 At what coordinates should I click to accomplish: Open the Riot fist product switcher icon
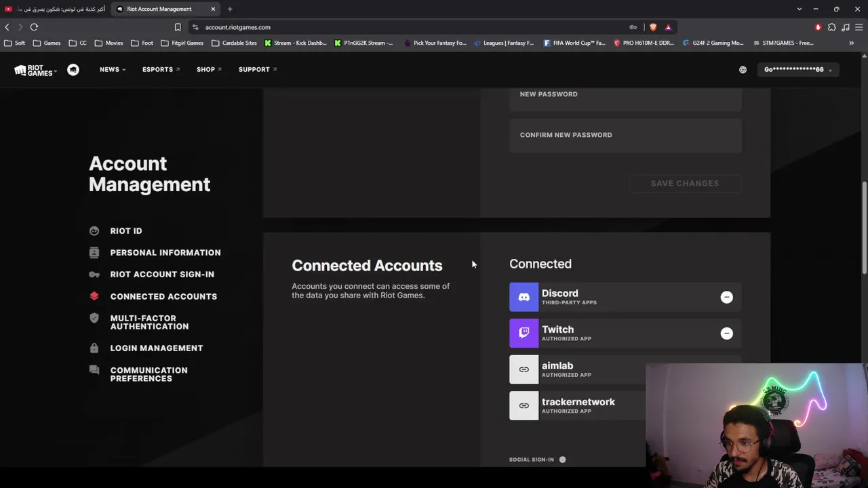[x=73, y=69]
